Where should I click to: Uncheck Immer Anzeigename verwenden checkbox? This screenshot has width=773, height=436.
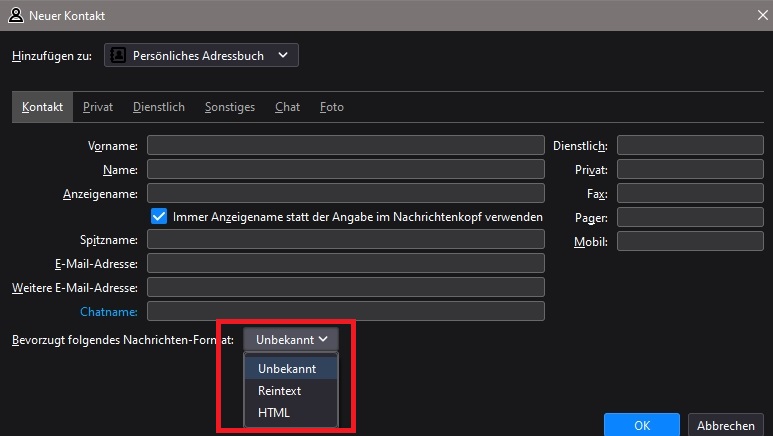(158, 216)
